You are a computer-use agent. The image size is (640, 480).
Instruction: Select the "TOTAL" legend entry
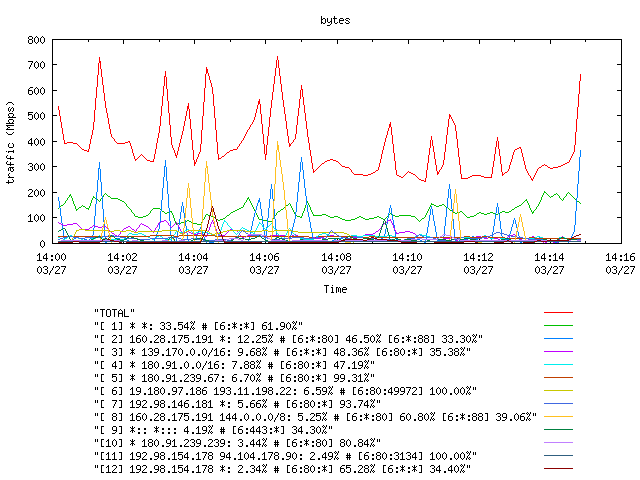click(x=114, y=313)
